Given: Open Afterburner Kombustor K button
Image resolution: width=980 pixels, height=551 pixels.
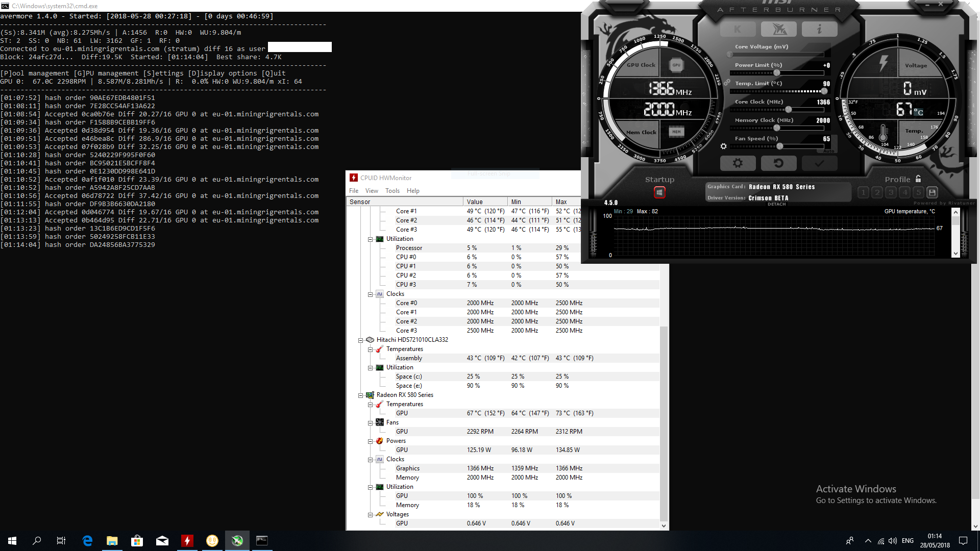Looking at the screenshot, I should coord(738,29).
